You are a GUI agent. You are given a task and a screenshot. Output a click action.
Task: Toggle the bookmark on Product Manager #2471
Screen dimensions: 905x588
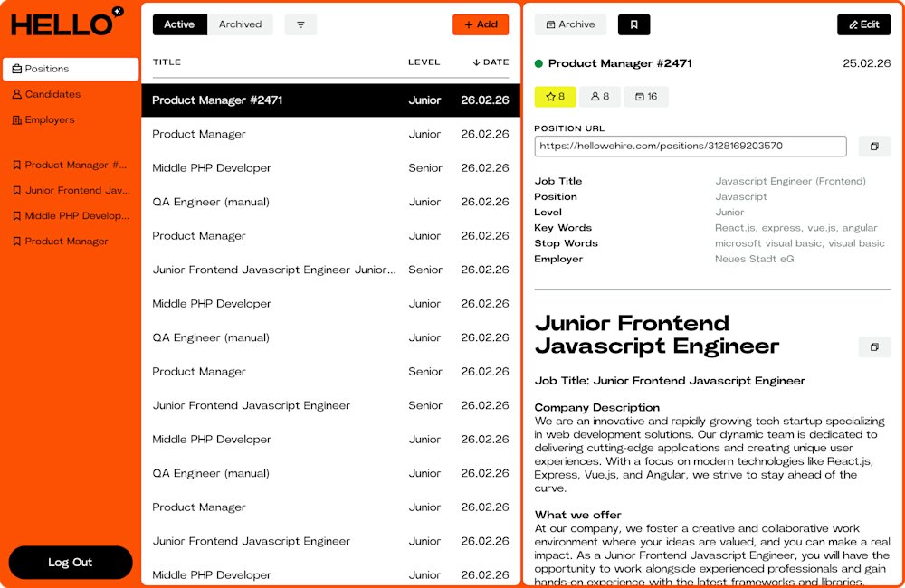point(633,24)
